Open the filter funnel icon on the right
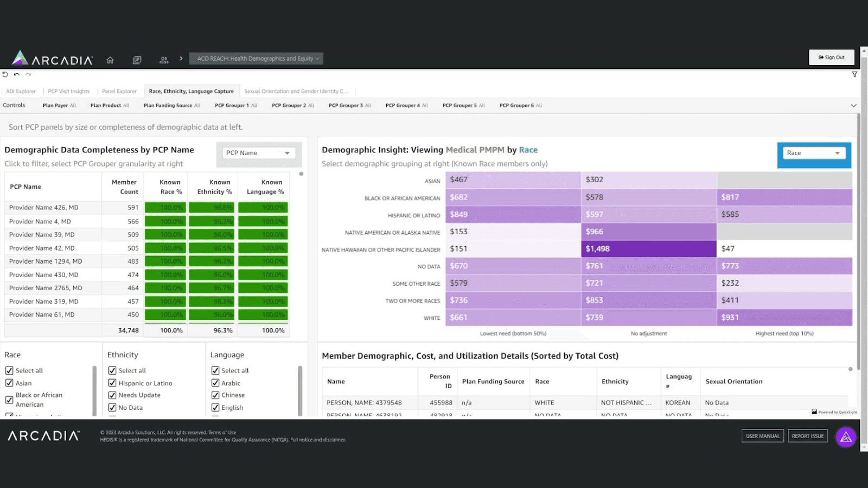868x488 pixels. click(x=855, y=74)
